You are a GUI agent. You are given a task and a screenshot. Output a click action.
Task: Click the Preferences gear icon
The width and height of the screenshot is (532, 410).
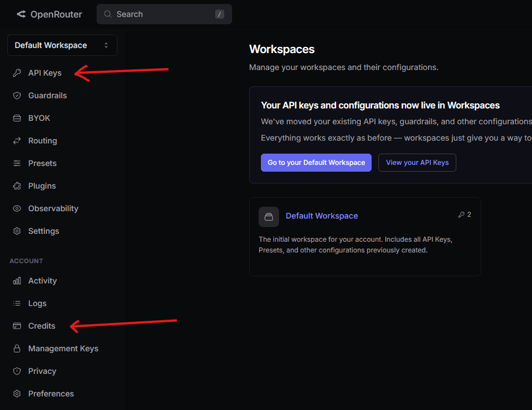pos(17,394)
